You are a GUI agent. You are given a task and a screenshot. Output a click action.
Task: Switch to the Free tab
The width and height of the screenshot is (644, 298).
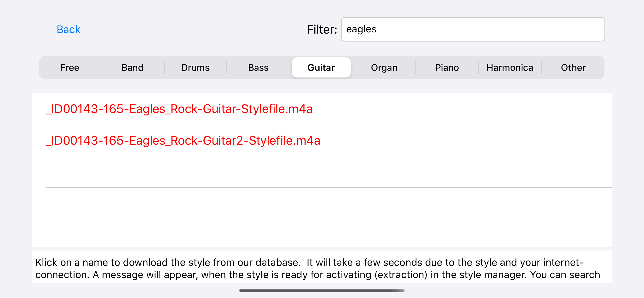point(69,68)
